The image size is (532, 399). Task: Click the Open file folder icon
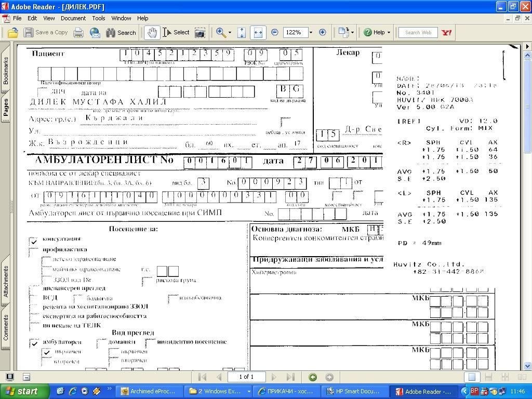[12, 32]
